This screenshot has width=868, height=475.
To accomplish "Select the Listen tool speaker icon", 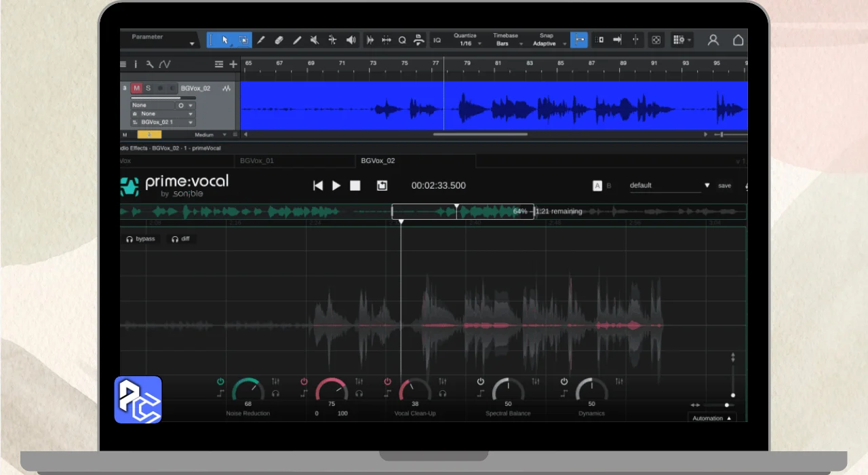I will pos(351,40).
